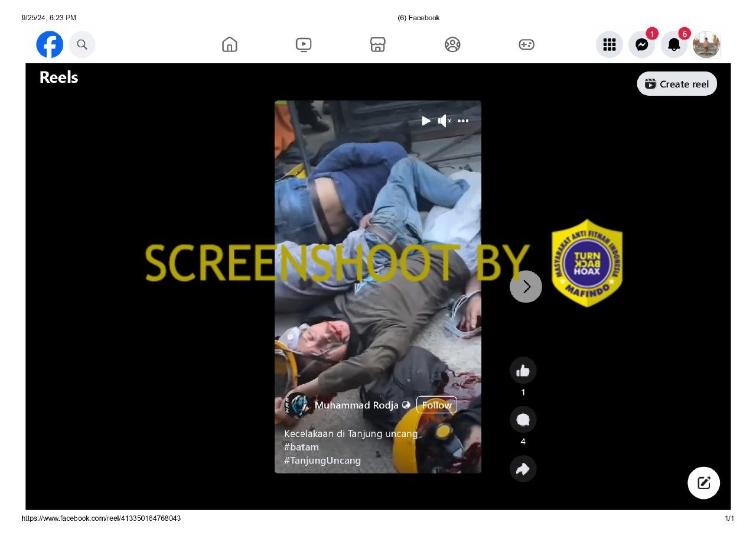Open the Groups icon

point(452,44)
